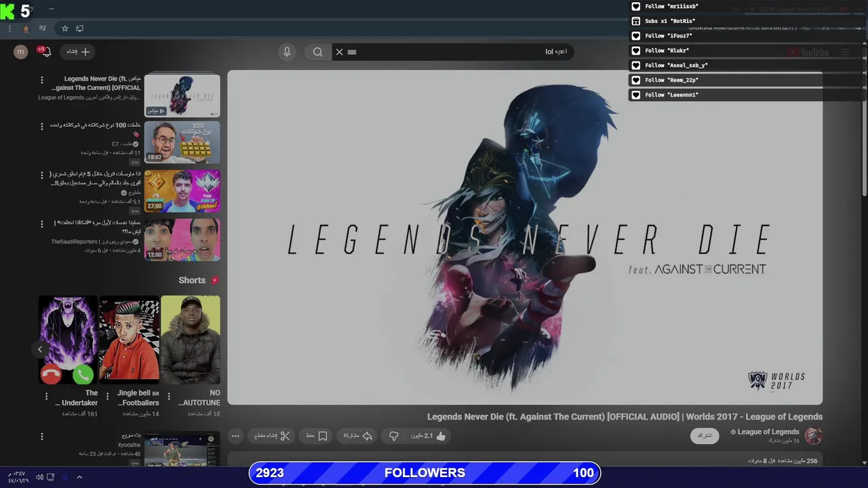Viewport: 868px width, 488px height.
Task: Open options for TheSaudiReporters video
Action: point(42,224)
